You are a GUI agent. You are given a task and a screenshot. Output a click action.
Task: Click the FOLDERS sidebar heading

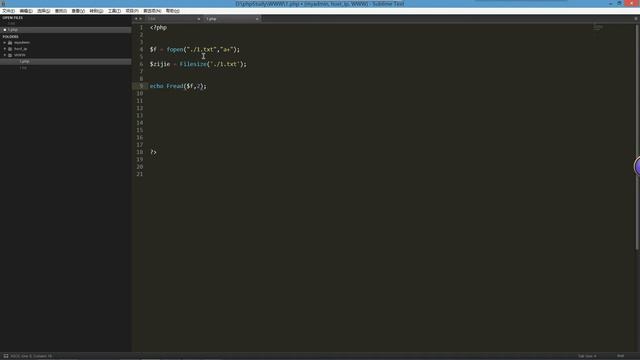[11, 36]
